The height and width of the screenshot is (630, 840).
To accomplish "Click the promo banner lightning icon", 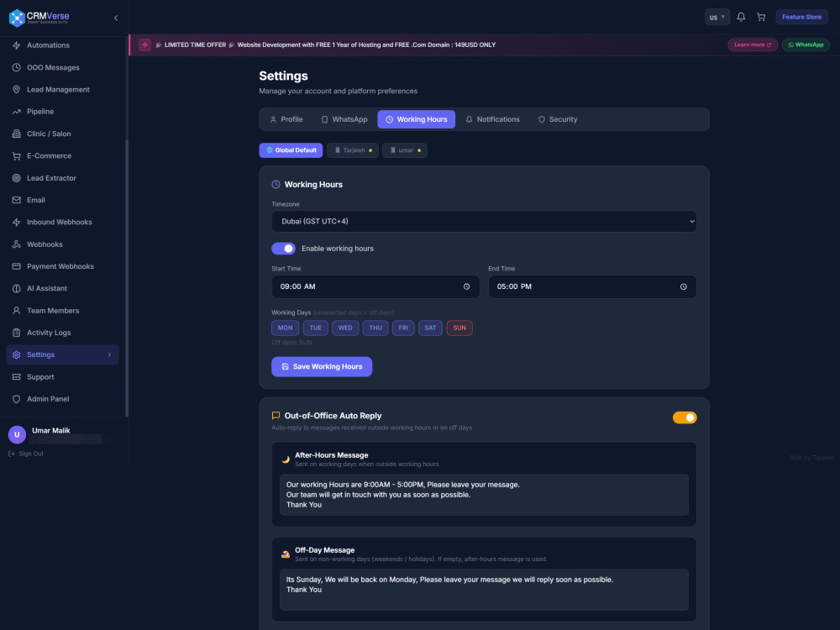I will [144, 45].
